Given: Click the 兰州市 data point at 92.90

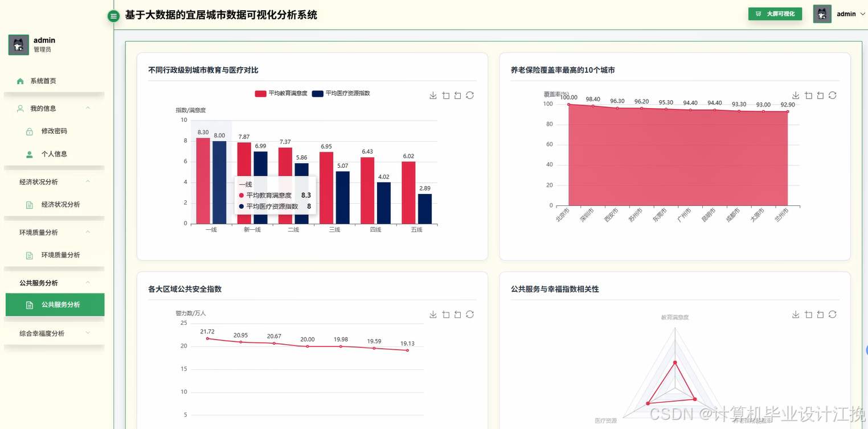Looking at the screenshot, I should coord(788,112).
